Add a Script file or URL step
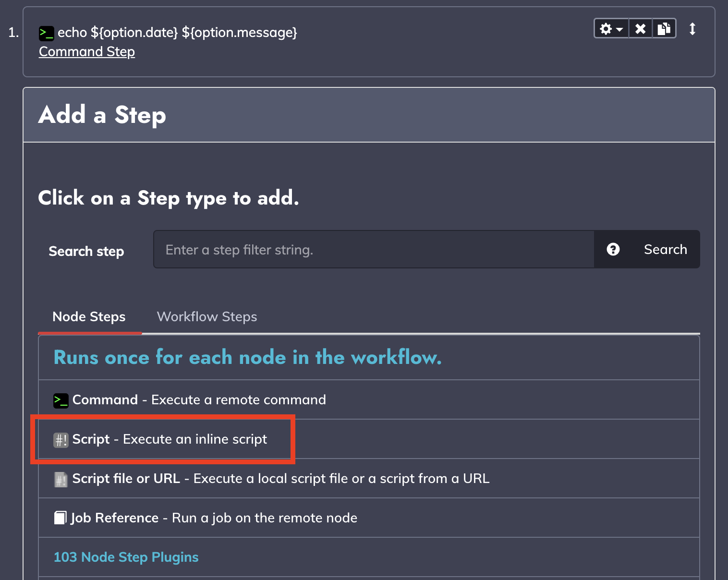 (369, 478)
